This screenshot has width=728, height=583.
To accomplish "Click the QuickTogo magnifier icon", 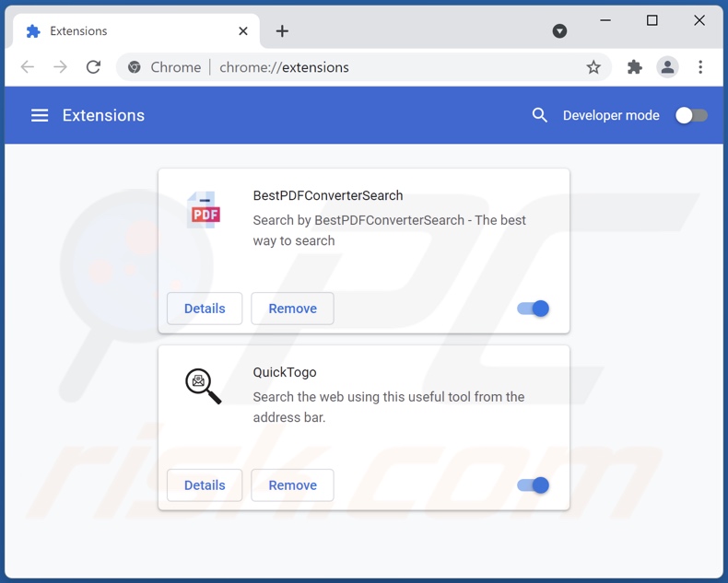I will [x=204, y=386].
